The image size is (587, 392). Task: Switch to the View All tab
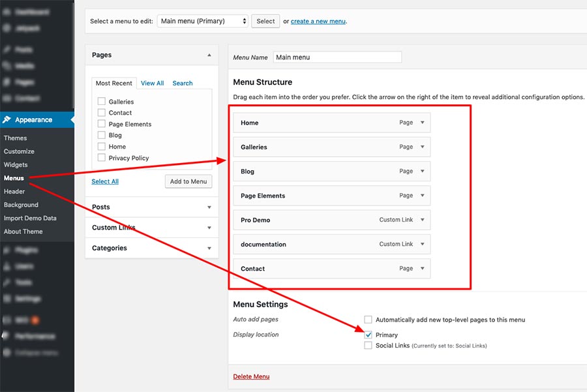152,83
